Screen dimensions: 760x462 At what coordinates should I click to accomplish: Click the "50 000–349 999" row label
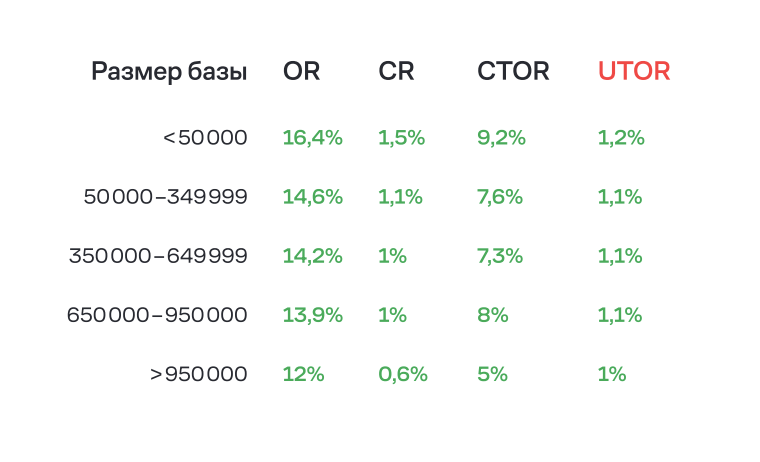165,197
